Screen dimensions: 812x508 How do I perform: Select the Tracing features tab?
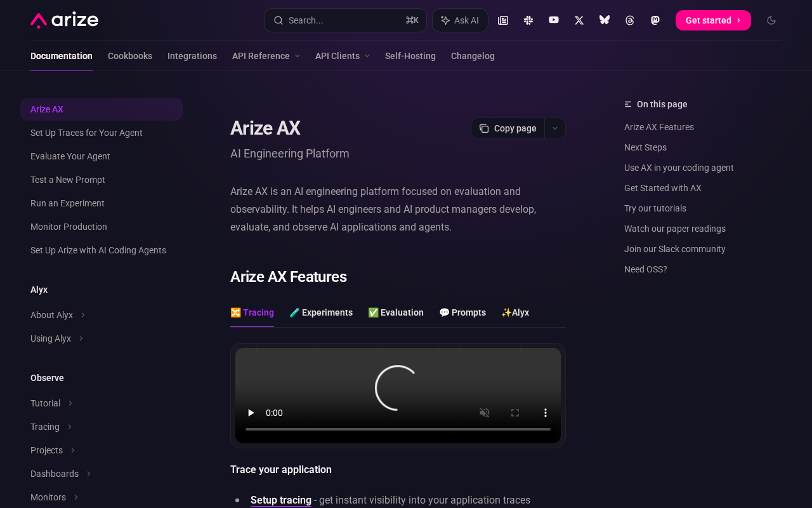click(252, 312)
